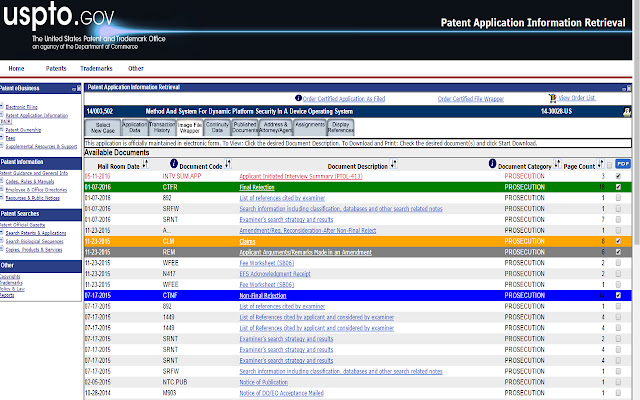Open the Claims document link
Image resolution: width=640 pixels, height=400 pixels.
pyautogui.click(x=247, y=242)
